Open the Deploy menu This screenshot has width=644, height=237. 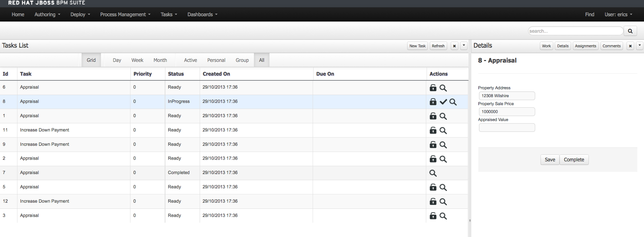(x=80, y=15)
